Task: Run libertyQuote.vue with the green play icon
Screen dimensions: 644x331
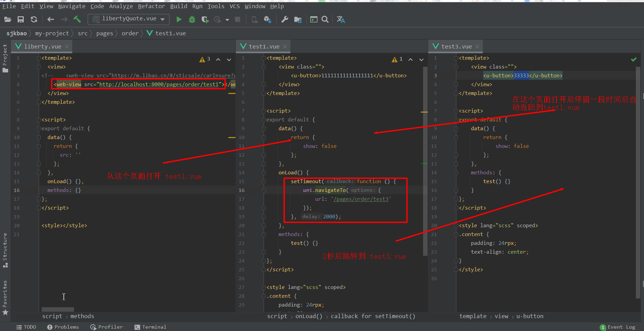Action: (179, 19)
